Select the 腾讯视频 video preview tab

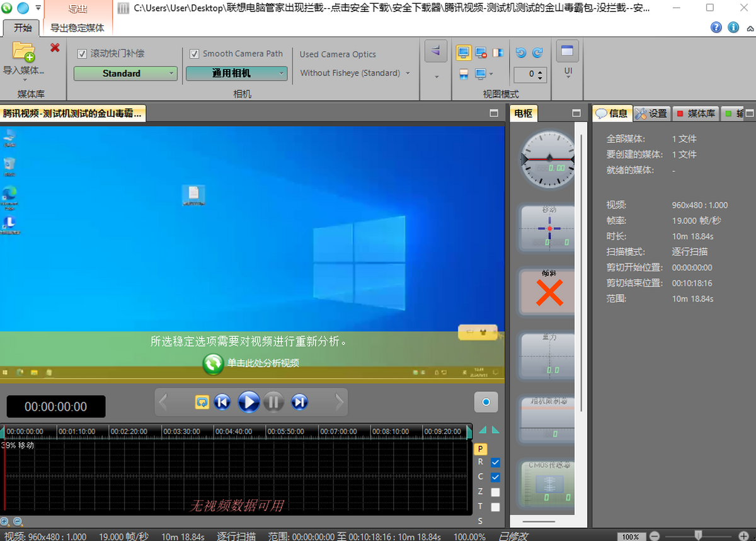(x=72, y=113)
